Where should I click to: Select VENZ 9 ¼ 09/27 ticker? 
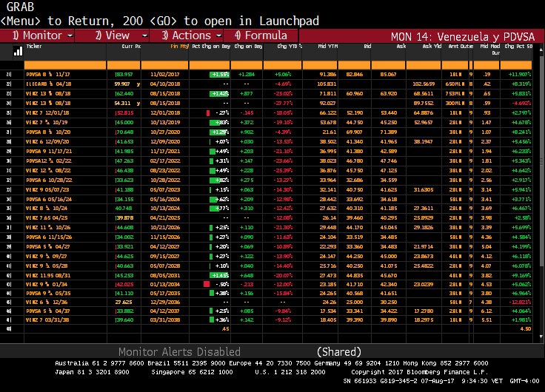click(x=46, y=257)
